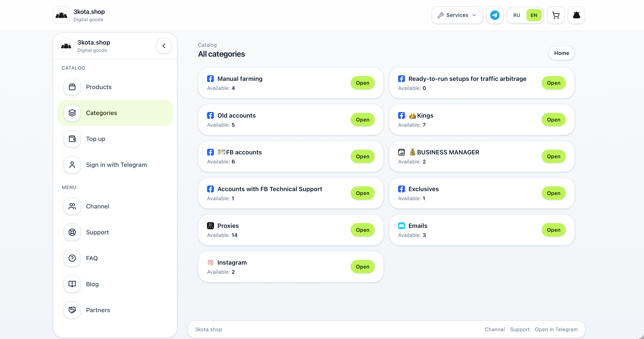The width and height of the screenshot is (644, 339).
Task: Click the FAQ question mark icon
Action: point(72,258)
